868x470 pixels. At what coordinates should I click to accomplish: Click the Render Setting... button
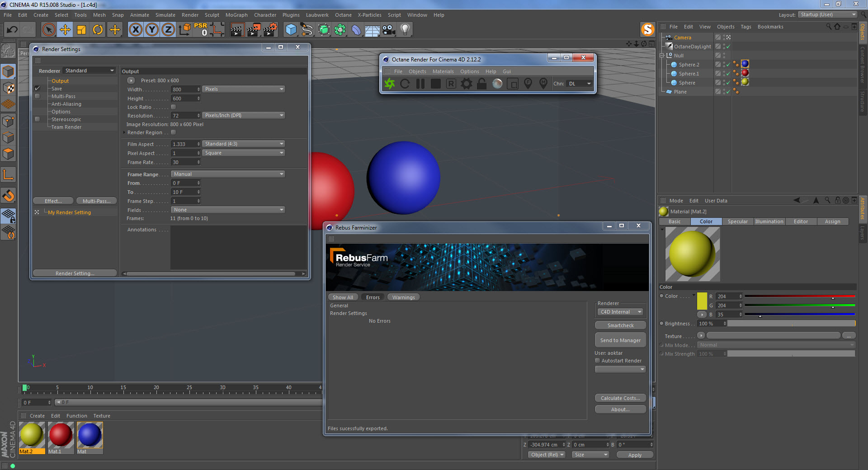coord(75,273)
